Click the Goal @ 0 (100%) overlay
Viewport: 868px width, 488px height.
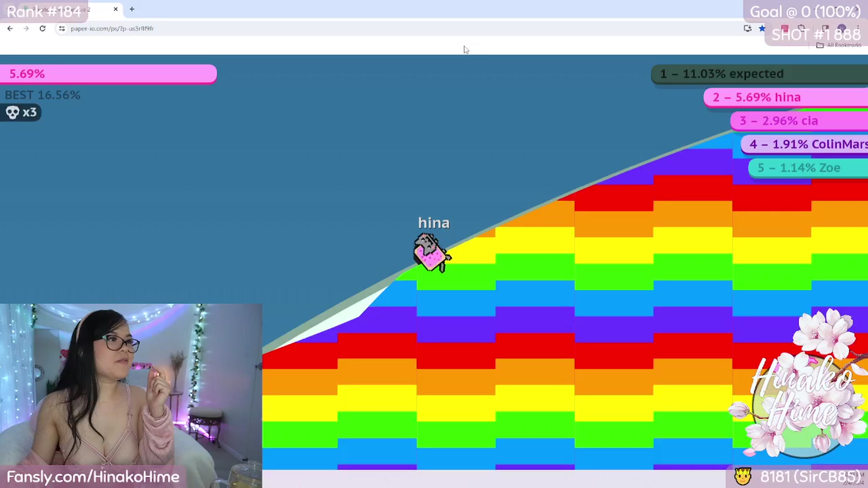coord(805,12)
